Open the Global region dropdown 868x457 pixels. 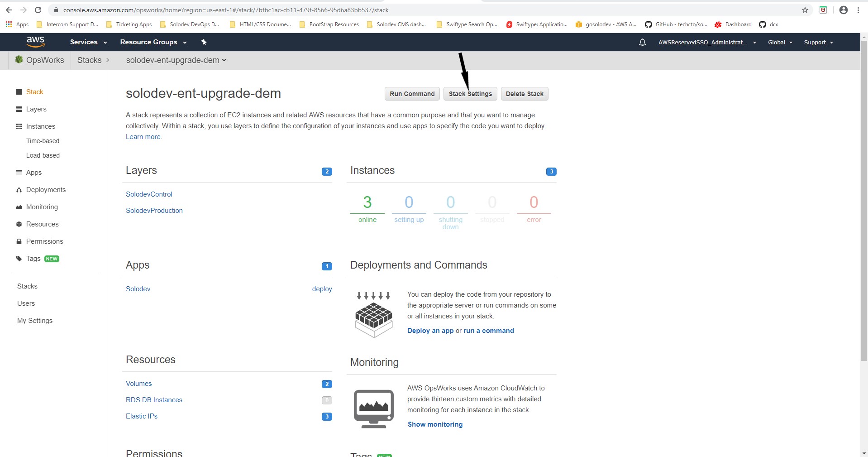click(x=780, y=42)
